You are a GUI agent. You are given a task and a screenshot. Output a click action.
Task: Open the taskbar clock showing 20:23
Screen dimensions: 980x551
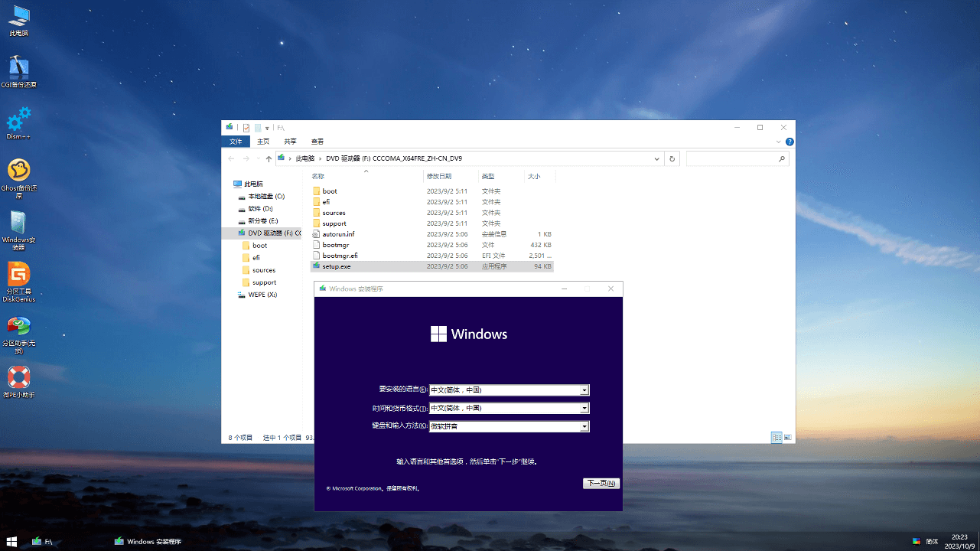tap(959, 541)
